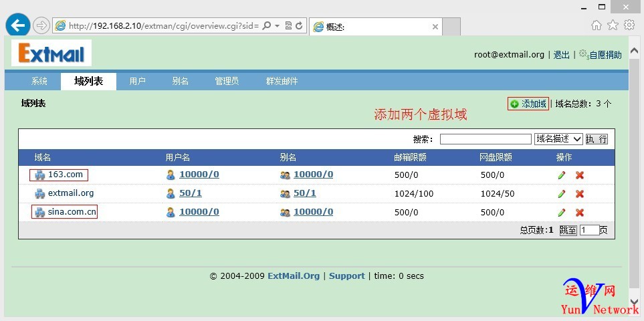Delete sina.com.cn with red X icon
The image size is (644, 321).
point(580,213)
